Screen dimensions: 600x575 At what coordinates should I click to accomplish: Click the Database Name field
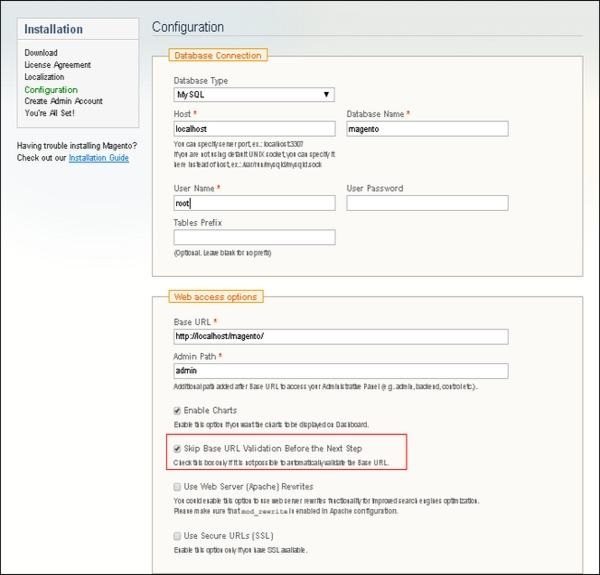427,129
